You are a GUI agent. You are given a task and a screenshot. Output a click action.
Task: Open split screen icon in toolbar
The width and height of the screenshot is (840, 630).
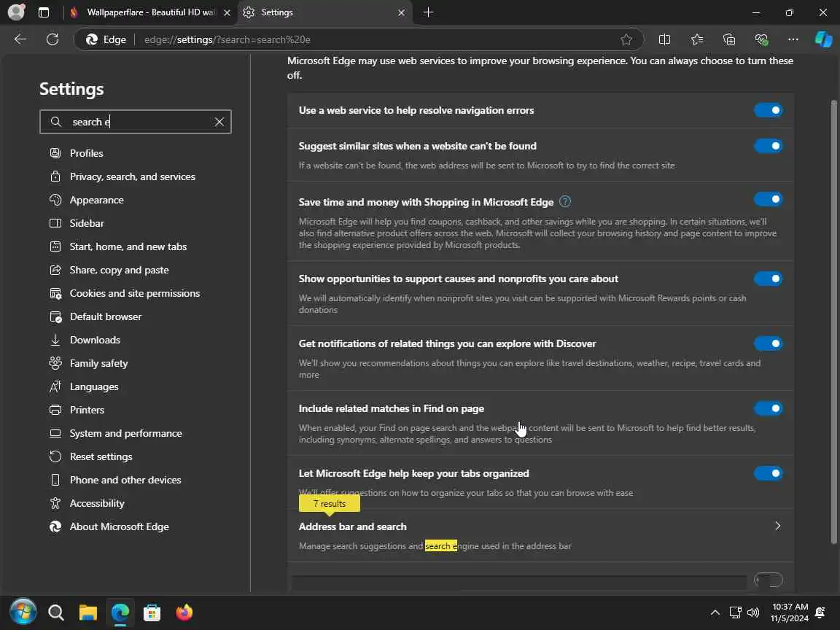point(664,39)
